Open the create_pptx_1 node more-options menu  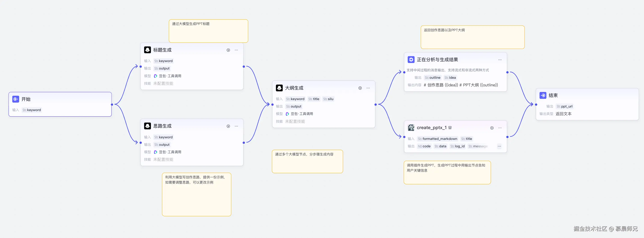500,128
